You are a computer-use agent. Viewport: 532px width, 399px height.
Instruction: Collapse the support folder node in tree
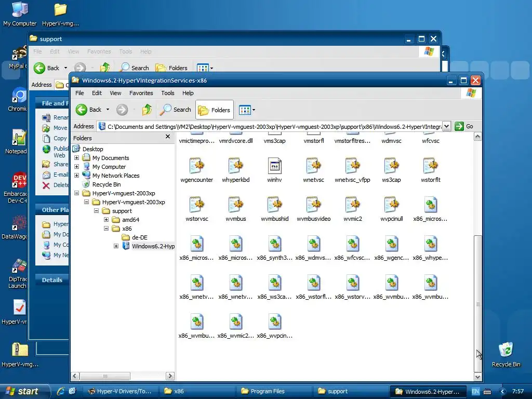pyautogui.click(x=96, y=211)
